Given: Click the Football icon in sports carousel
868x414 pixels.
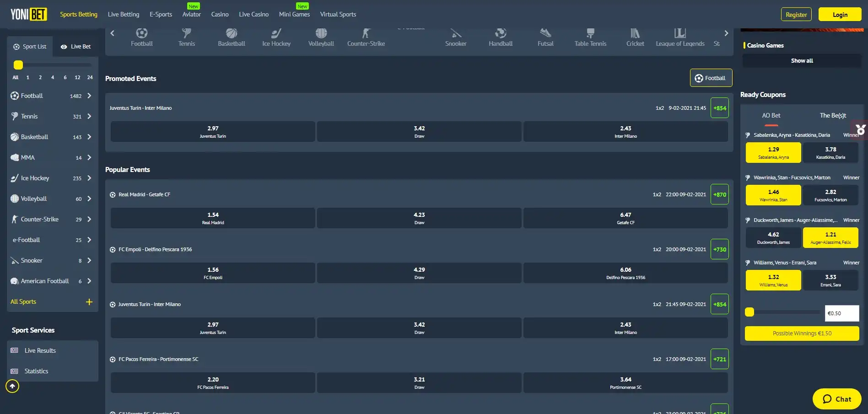Looking at the screenshot, I should click(x=141, y=33).
